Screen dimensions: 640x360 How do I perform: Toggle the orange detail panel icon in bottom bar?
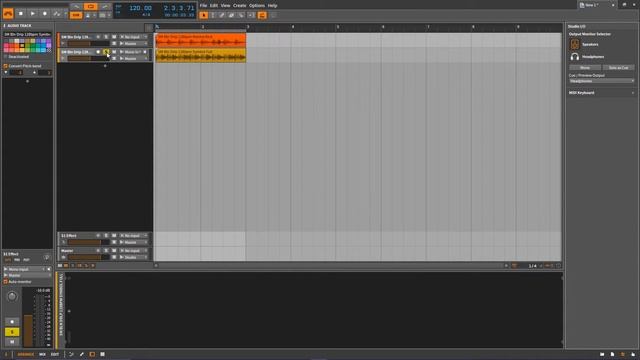(x=92, y=354)
